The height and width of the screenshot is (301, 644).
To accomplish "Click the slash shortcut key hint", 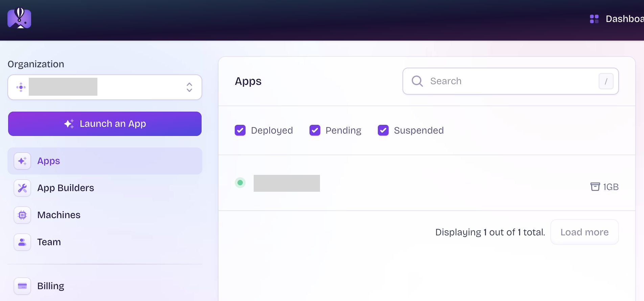I will point(606,81).
